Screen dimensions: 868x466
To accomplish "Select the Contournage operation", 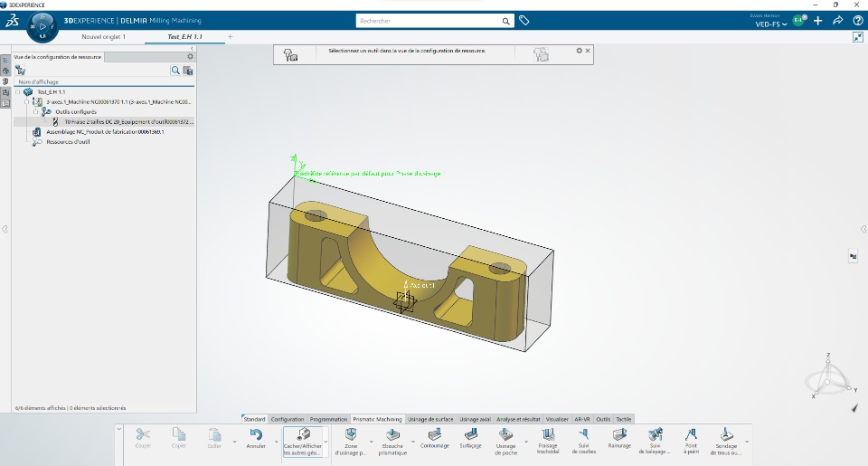I will coord(435,438).
